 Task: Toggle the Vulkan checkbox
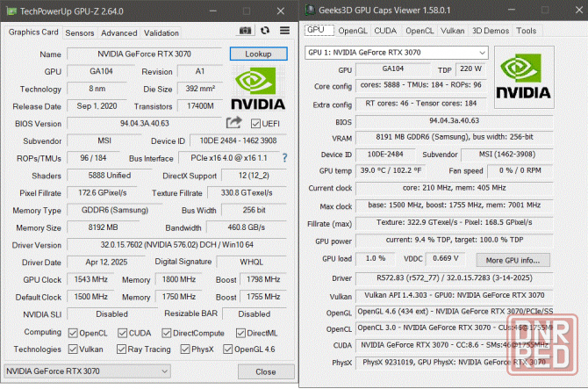pyautogui.click(x=73, y=349)
